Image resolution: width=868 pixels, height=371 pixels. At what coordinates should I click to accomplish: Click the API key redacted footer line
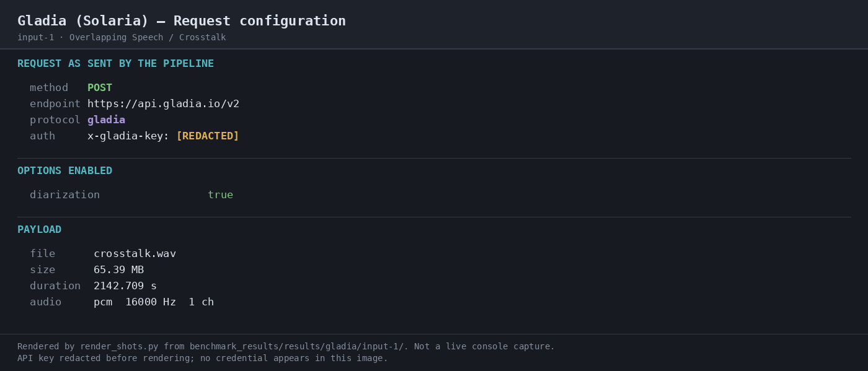click(203, 359)
